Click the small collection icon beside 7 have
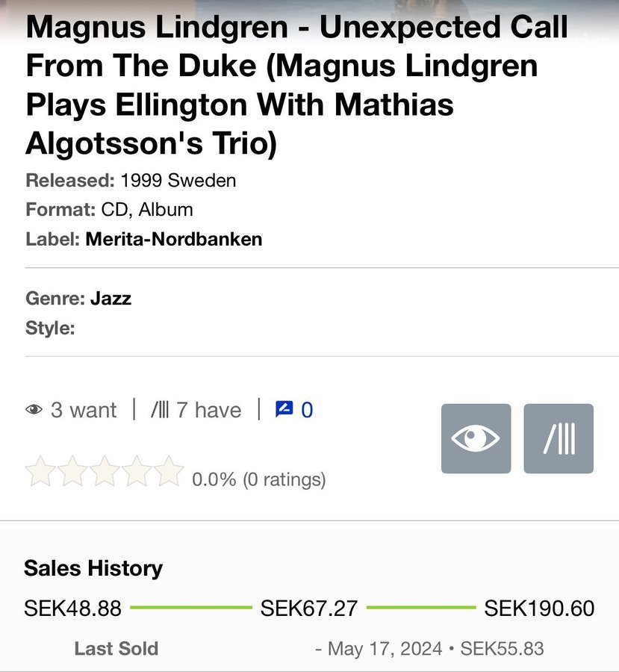The width and height of the screenshot is (619, 672). pos(160,410)
